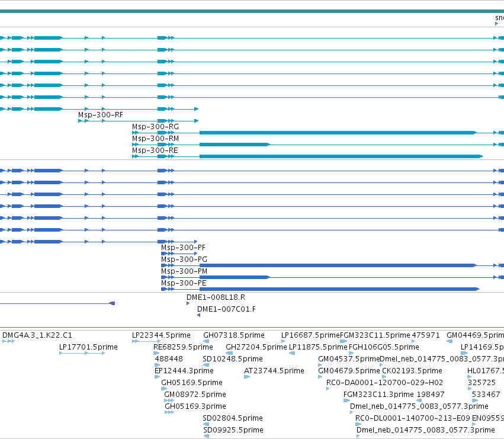The height and width of the screenshot is (439, 504).
Task: Click the LP17701.5prime EST label
Action: pyautogui.click(x=88, y=347)
